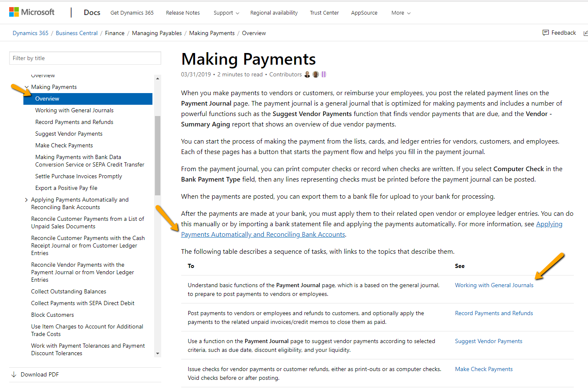588x389 pixels.
Task: Open AppSource menu item
Action: tap(364, 13)
